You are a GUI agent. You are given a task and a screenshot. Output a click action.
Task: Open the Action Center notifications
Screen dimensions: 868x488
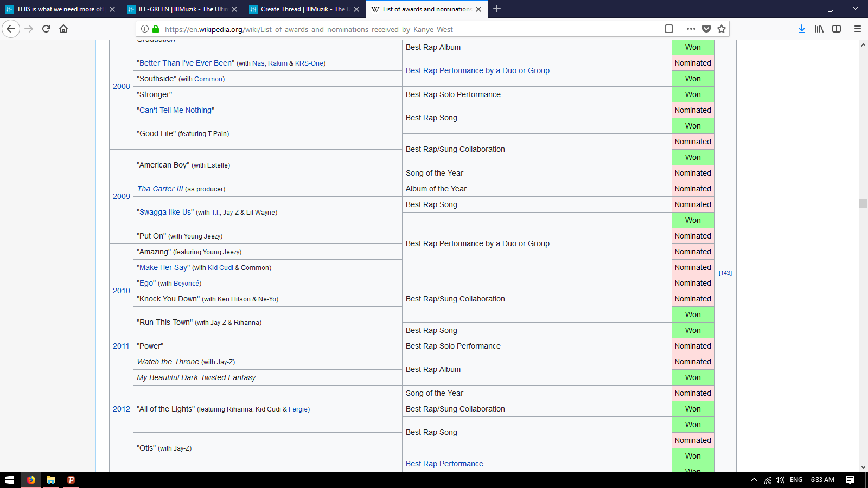point(850,480)
